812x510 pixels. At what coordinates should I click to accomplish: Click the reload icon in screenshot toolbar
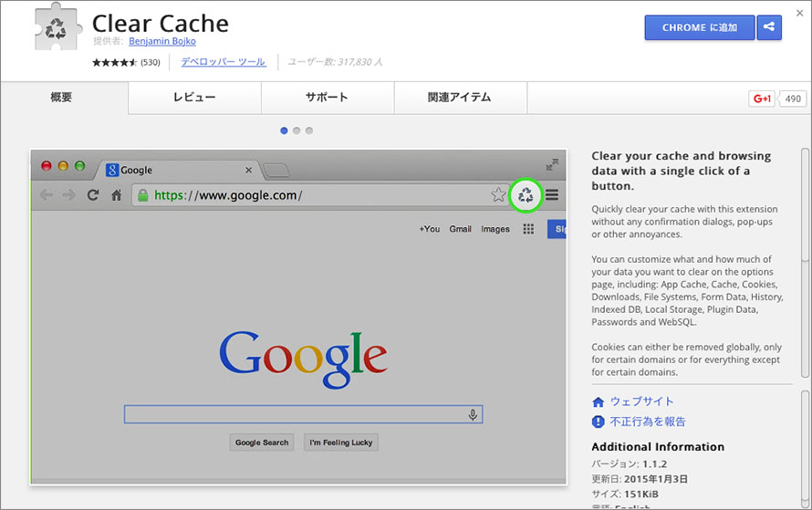93,195
